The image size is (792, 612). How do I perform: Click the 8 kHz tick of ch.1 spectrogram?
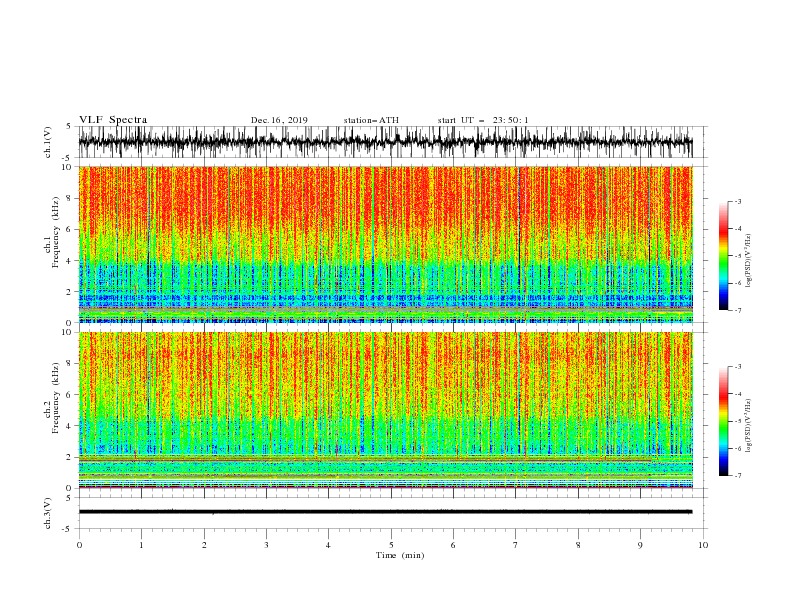pos(69,198)
